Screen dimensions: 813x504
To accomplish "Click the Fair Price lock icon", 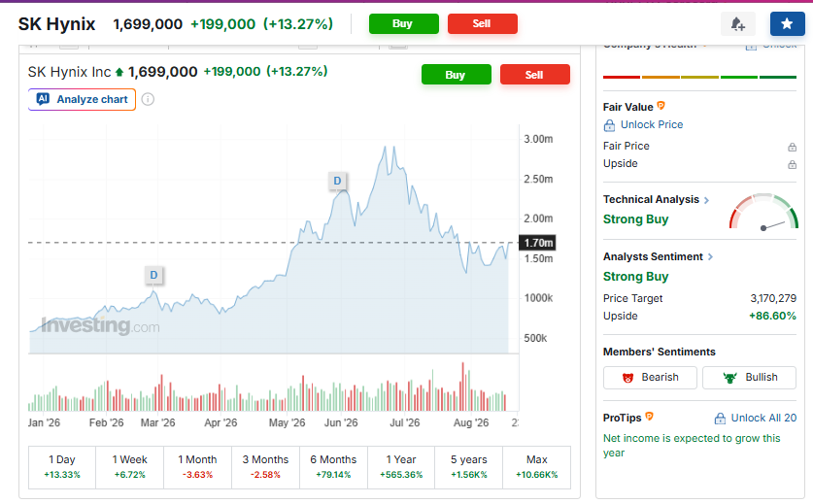I will [x=792, y=148].
